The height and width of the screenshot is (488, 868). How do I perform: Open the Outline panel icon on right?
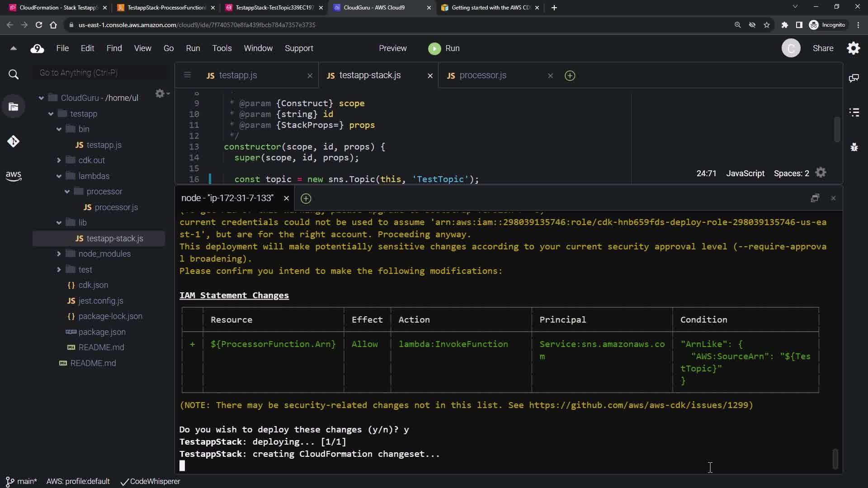point(854,112)
